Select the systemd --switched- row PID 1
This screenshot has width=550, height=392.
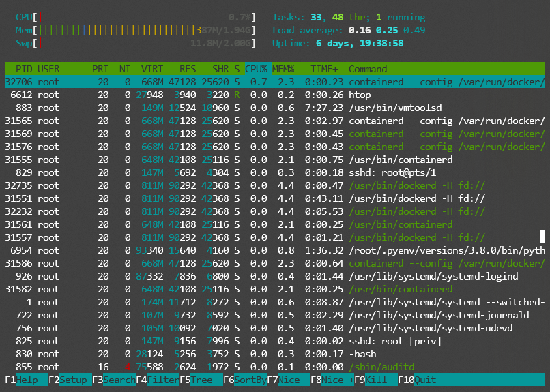(x=275, y=302)
